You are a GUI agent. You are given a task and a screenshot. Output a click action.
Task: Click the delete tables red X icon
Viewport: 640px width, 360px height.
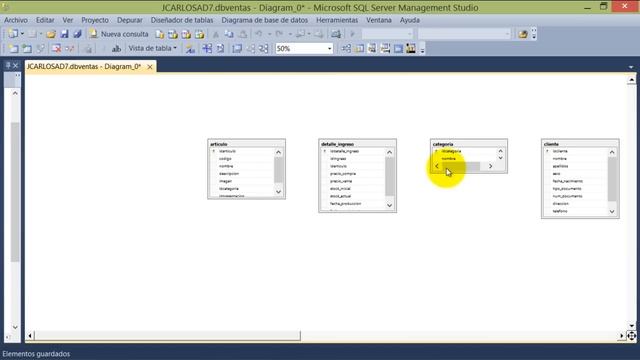[x=56, y=49]
